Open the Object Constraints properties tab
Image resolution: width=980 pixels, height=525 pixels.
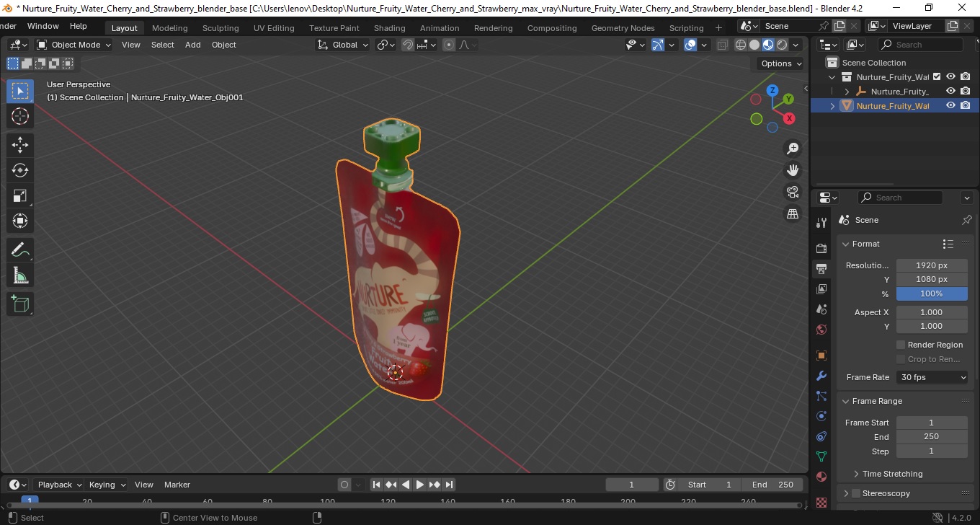pos(821,436)
